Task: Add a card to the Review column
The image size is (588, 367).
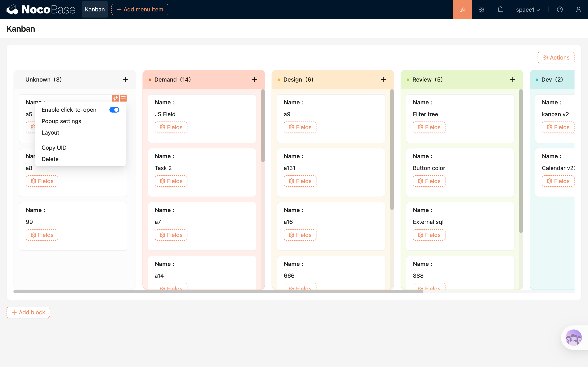Action: 512,80
